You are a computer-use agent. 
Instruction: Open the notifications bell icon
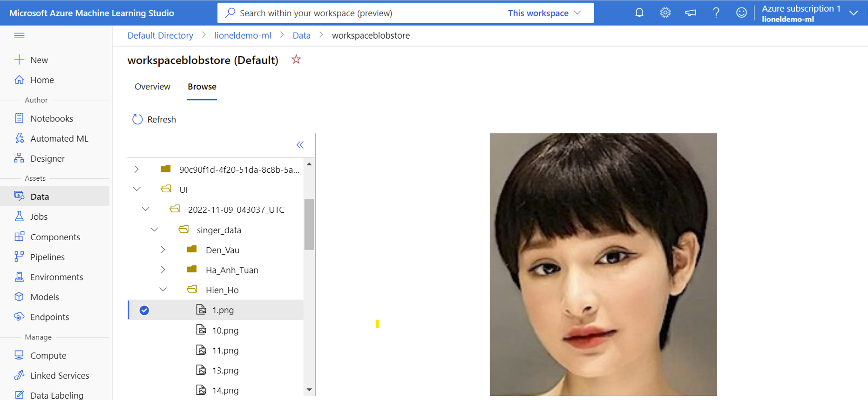(639, 13)
